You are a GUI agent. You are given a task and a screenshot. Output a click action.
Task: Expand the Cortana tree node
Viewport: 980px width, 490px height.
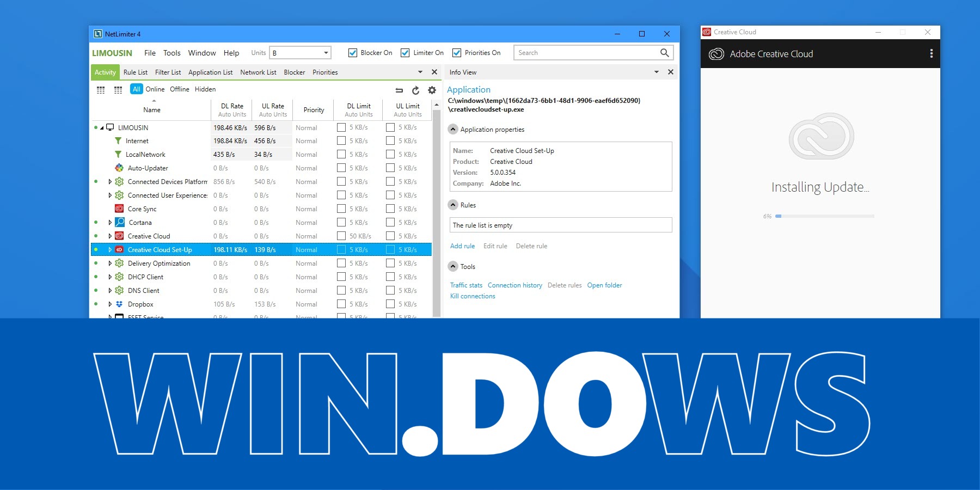point(110,223)
